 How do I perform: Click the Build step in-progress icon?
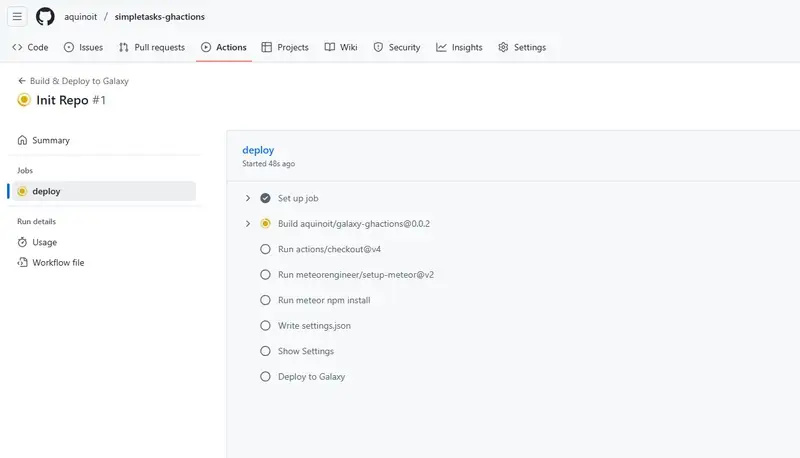[265, 223]
